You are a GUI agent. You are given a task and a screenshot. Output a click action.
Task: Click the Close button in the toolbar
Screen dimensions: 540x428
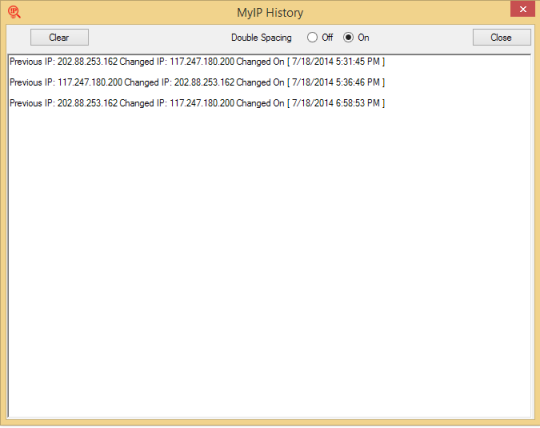pos(501,37)
